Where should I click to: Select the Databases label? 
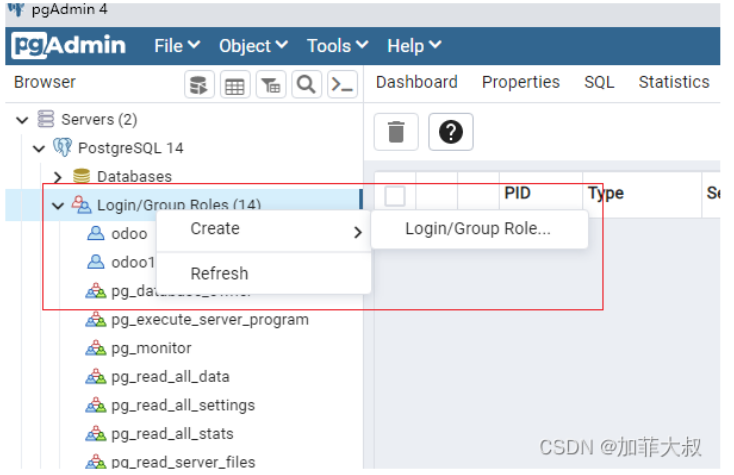coord(134,176)
